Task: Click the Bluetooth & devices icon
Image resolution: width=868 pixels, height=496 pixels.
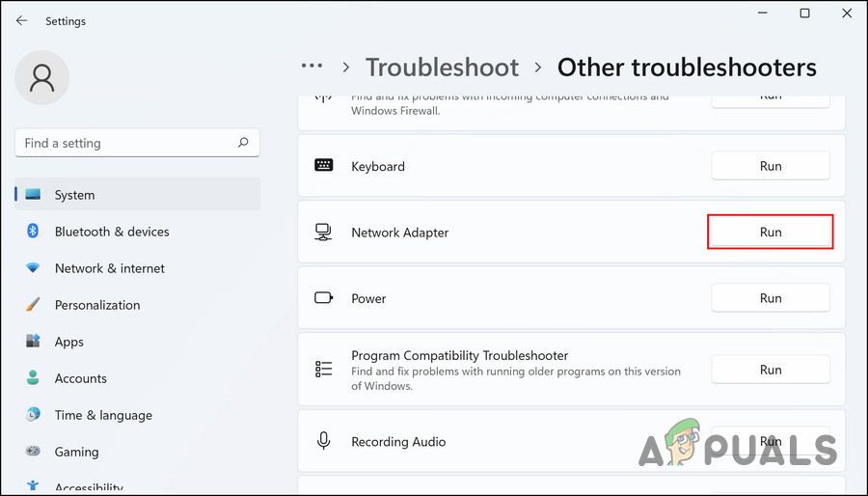Action: click(33, 232)
